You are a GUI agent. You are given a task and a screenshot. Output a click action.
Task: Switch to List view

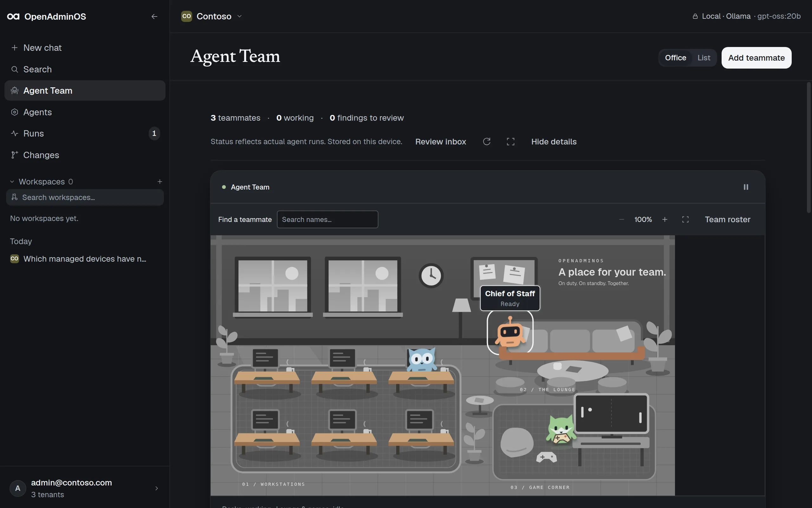[x=704, y=58]
